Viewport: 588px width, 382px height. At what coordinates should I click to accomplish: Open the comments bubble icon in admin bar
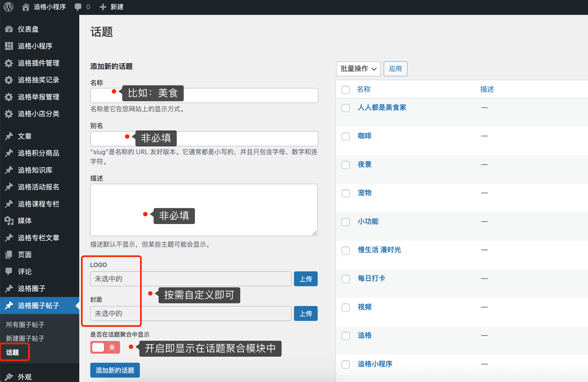pyautogui.click(x=78, y=7)
